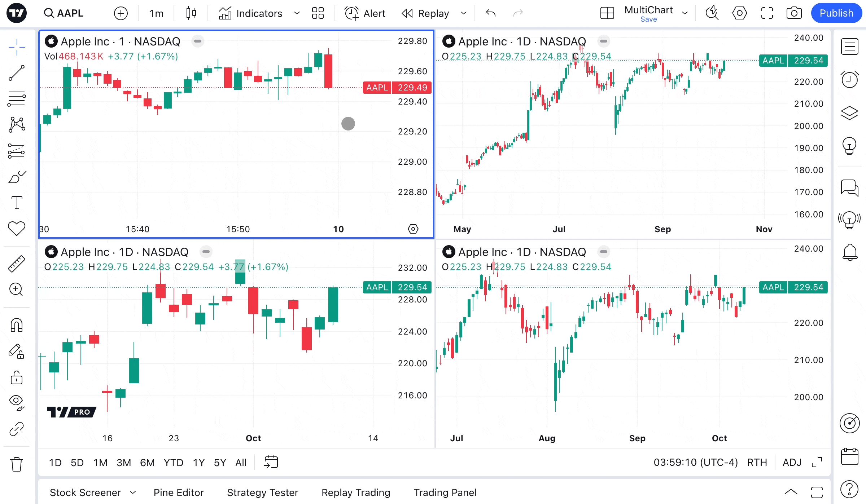
Task: Click the trash remove objects icon
Action: pos(17,464)
